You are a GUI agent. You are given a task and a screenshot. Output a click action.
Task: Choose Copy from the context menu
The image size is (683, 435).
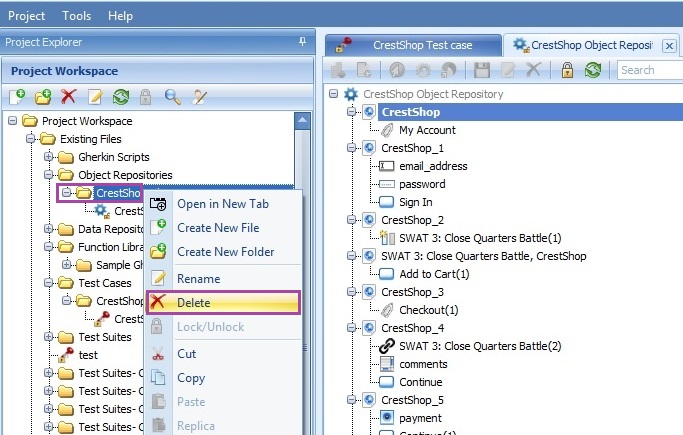223,378
